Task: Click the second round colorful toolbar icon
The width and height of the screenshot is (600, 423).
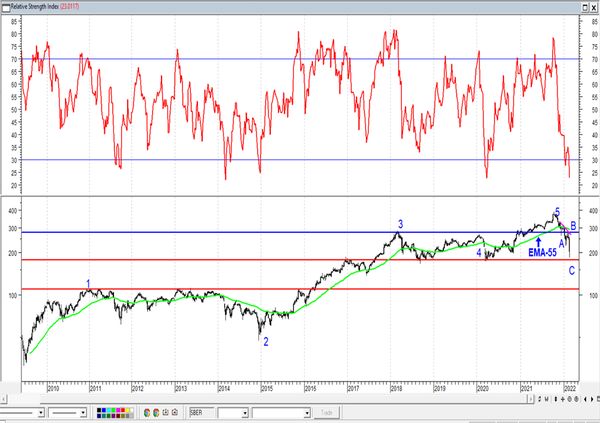Action: pyautogui.click(x=156, y=413)
